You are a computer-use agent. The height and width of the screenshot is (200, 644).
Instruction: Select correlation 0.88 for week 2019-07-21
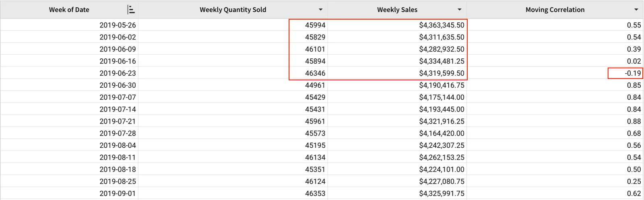pyautogui.click(x=555, y=121)
